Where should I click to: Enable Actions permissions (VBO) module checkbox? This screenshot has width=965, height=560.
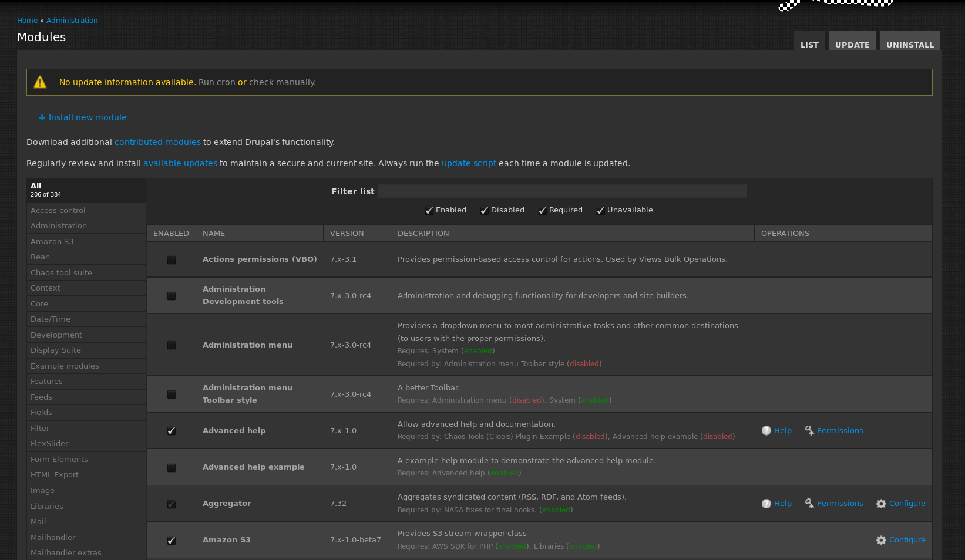[172, 259]
